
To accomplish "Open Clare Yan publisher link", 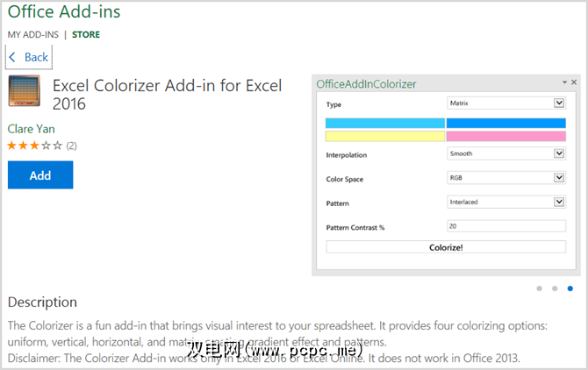I will (31, 129).
